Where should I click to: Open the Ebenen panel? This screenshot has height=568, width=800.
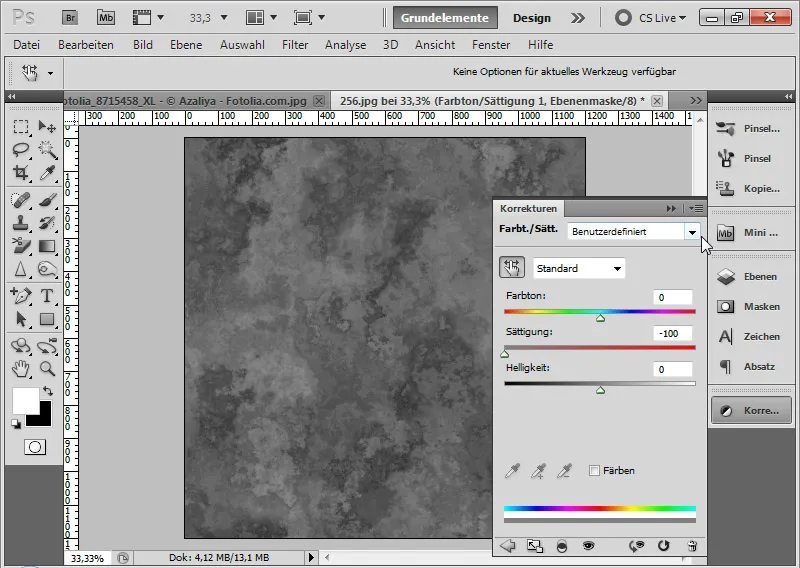coord(750,277)
